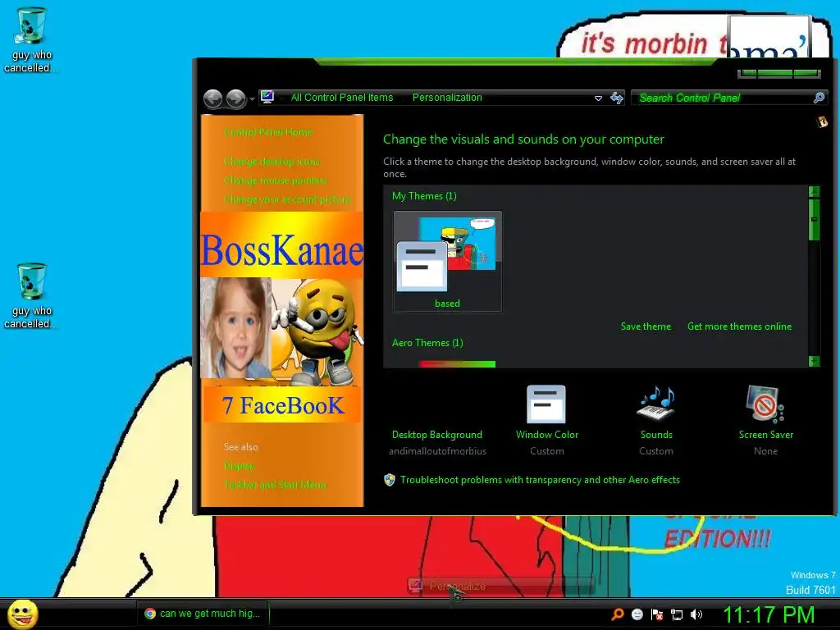
Task: Open Control Panel Home link
Action: point(268,132)
